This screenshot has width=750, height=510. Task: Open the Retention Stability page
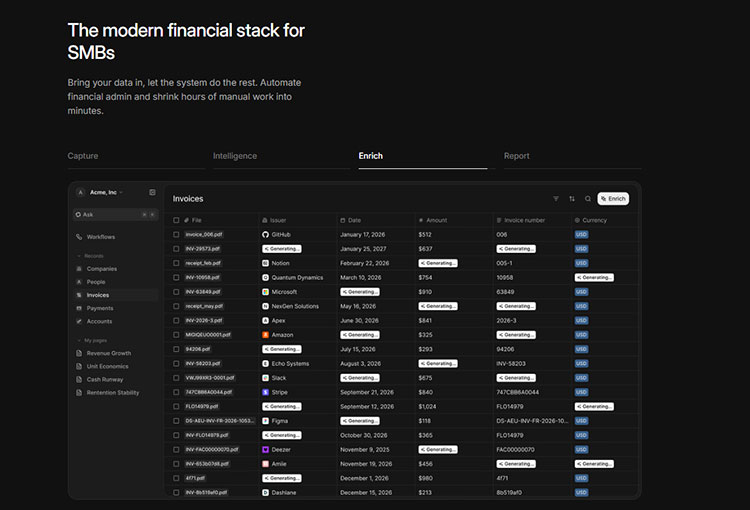point(113,393)
